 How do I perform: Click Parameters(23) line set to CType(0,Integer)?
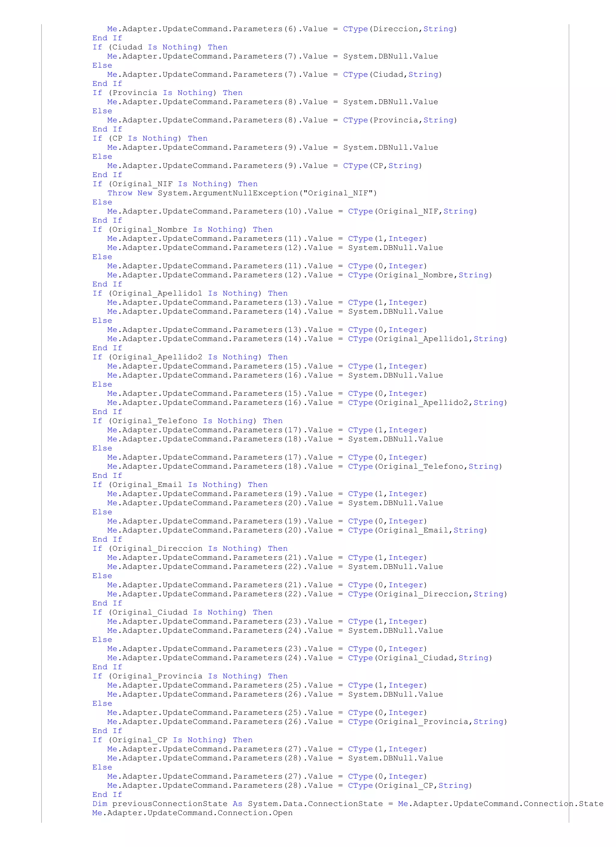click(267, 649)
